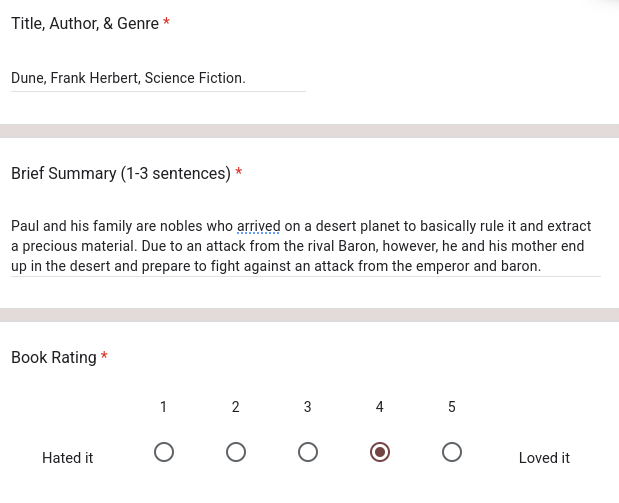
Task: Click the "Book Rating" question heading
Action: click(54, 357)
